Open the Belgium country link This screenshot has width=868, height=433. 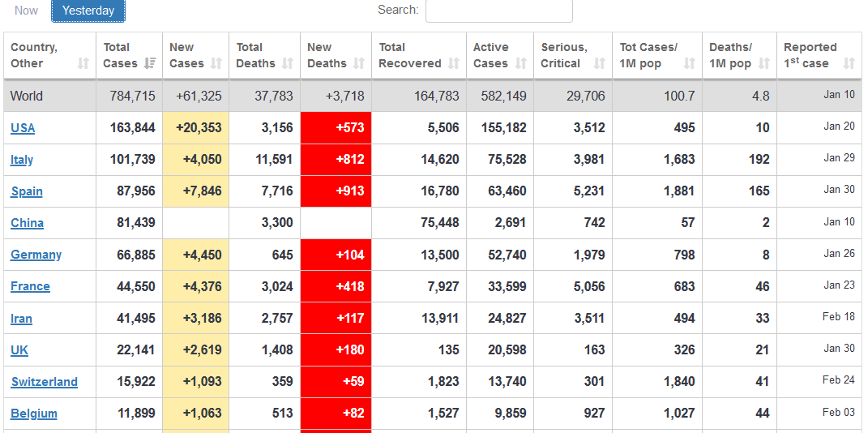pyautogui.click(x=34, y=413)
